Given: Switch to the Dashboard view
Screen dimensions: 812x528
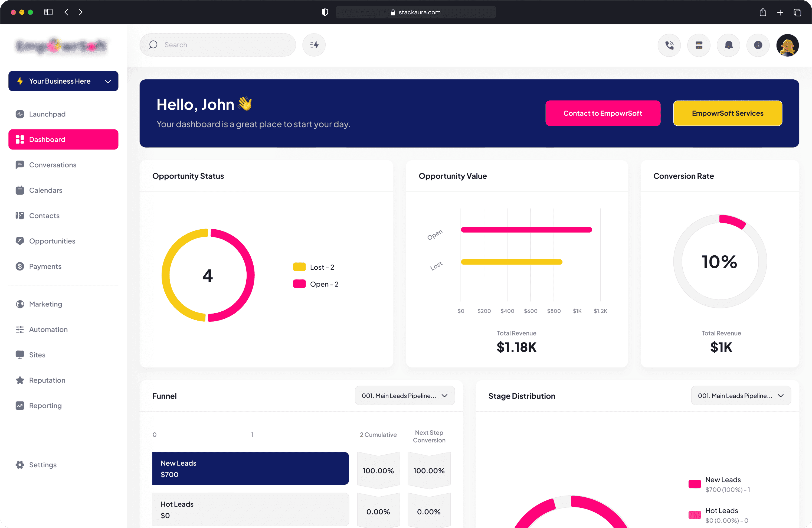Looking at the screenshot, I should click(47, 139).
